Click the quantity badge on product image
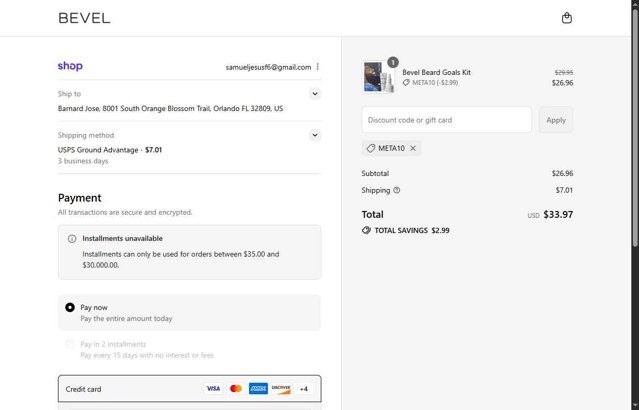Image resolution: width=639 pixels, height=410 pixels. 392,62
